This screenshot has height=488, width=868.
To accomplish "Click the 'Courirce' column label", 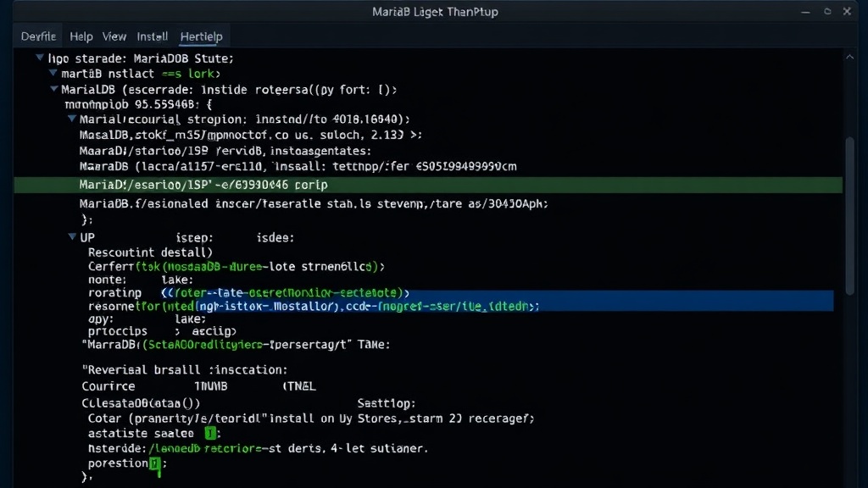I will pos(108,386).
